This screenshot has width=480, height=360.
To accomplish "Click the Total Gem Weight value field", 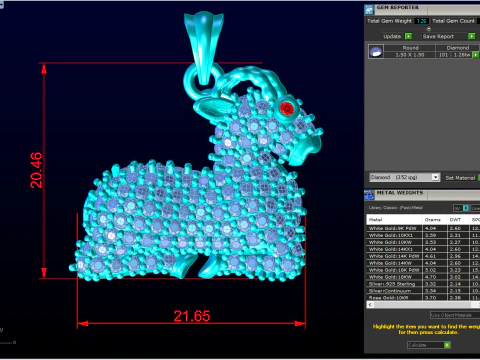I will click(421, 21).
